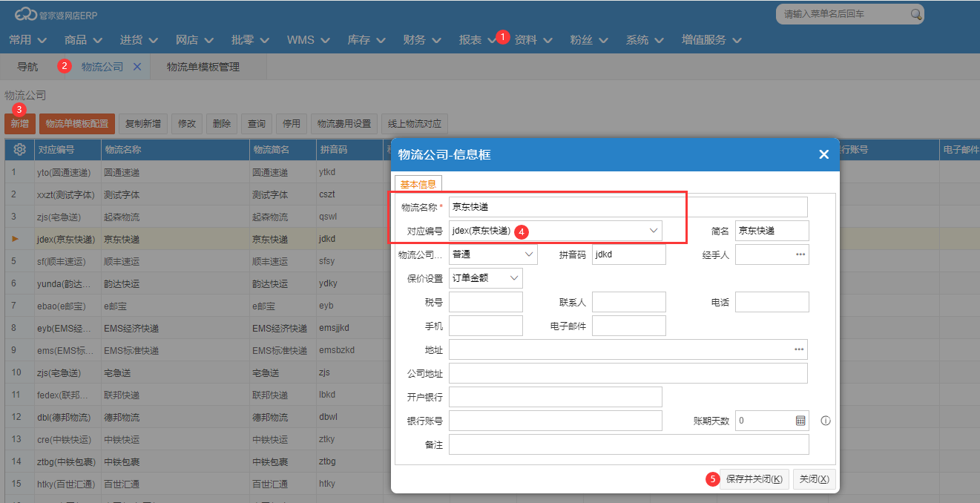Expand the 保价设置 dropdown showing 订单金额
Image resolution: width=980 pixels, height=503 pixels.
[x=514, y=278]
